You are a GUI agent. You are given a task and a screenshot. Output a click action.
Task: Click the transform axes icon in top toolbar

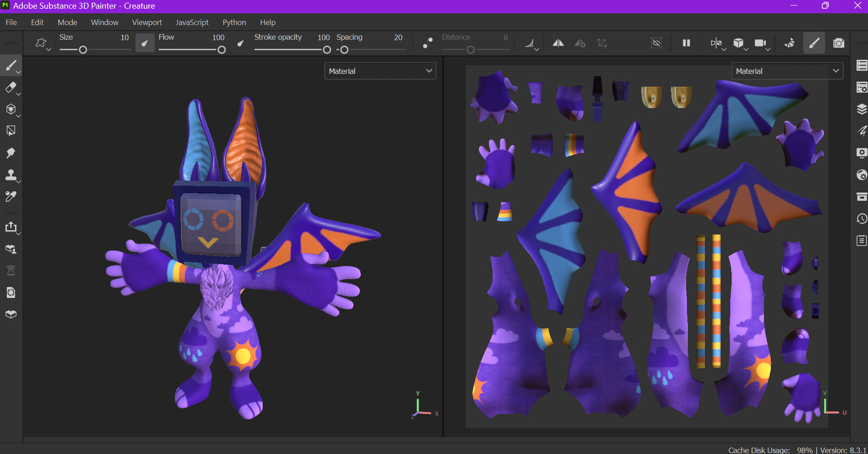602,43
